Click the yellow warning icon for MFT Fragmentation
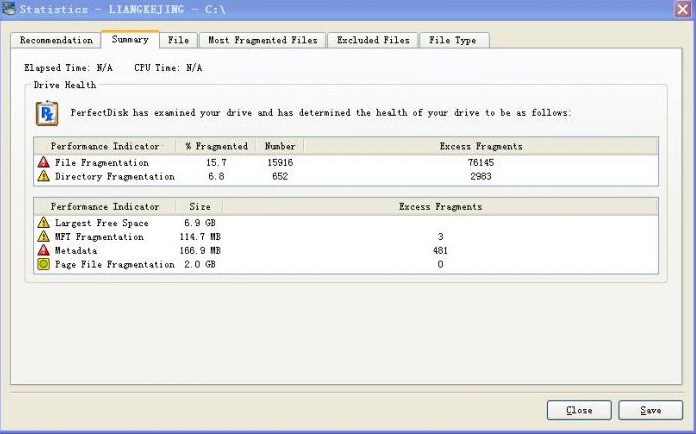 (44, 236)
